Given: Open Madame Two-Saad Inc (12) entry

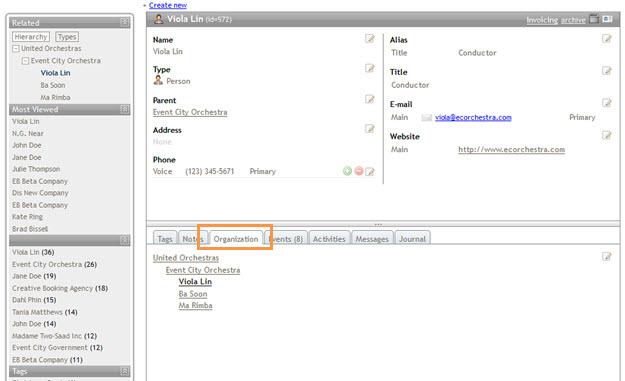Looking at the screenshot, I should (x=54, y=336).
